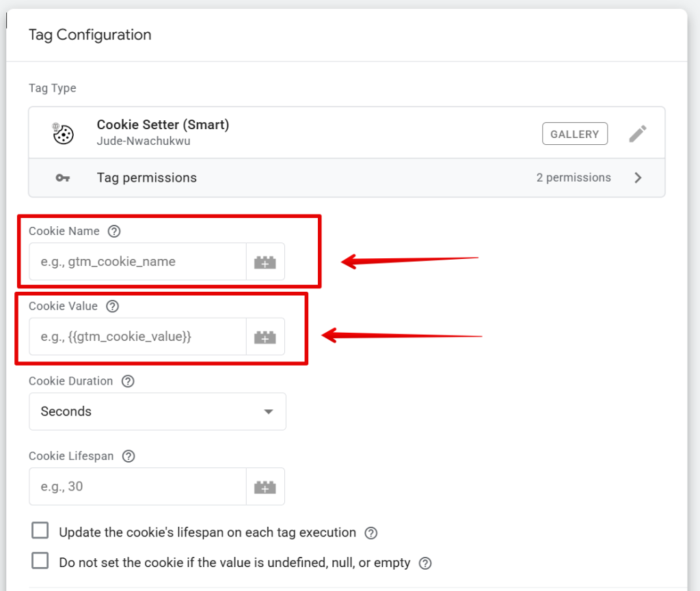Screen dimensions: 700x591
Task: Open the Cookie Duration Seconds dropdown
Action: [x=157, y=411]
